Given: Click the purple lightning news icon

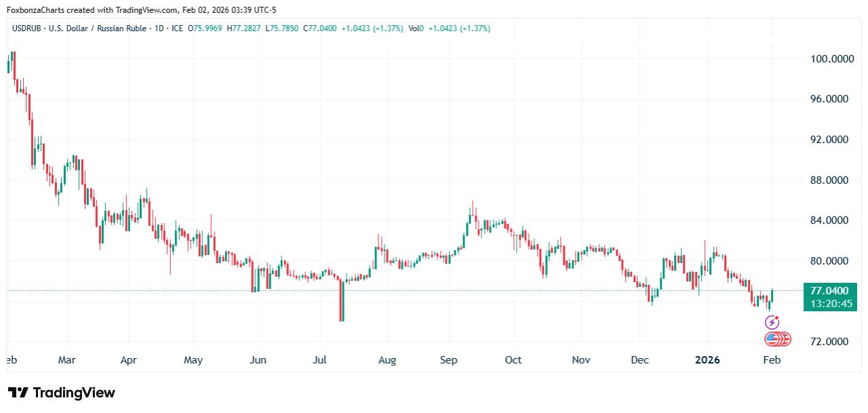Looking at the screenshot, I should point(772,322).
